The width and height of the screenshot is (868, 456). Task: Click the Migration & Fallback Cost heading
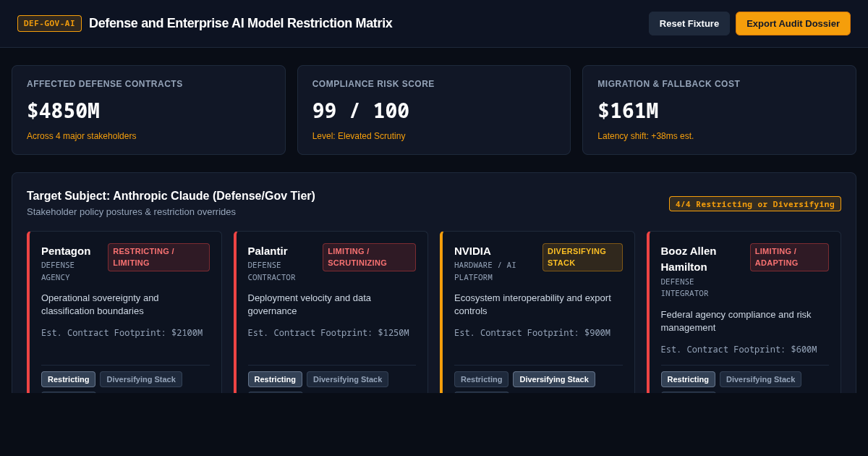(x=668, y=84)
